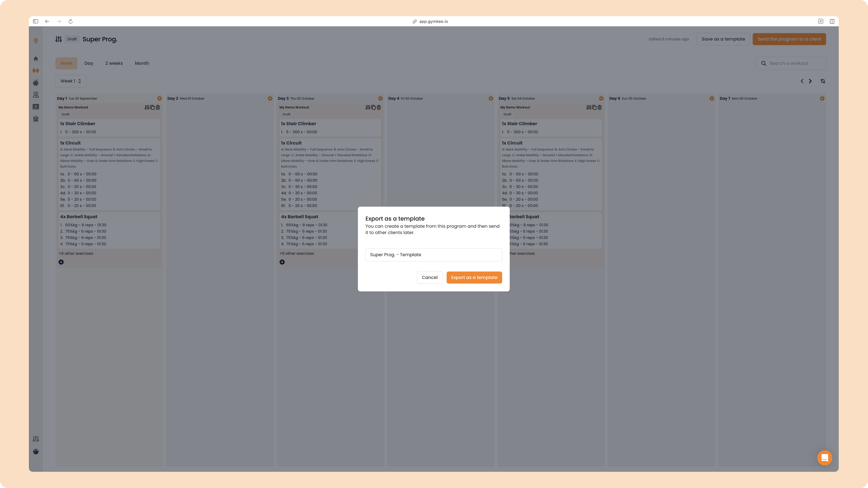Click the Gymkee logo in sidebar

36,41
